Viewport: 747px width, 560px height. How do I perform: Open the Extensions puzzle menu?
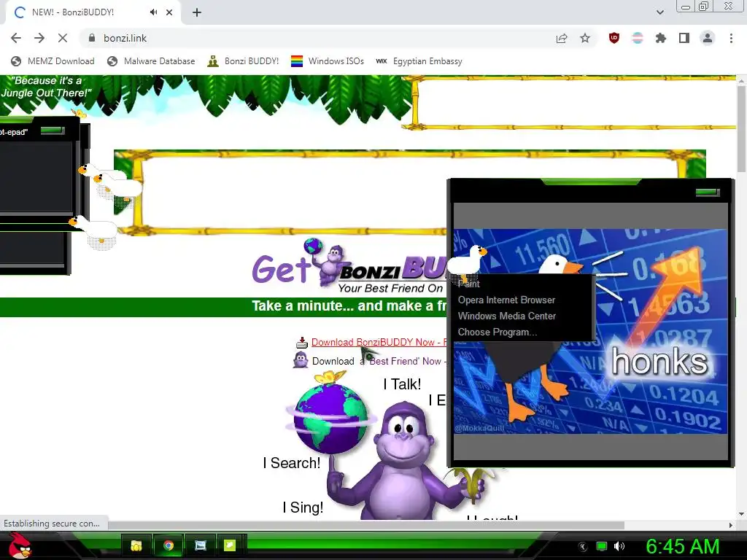[661, 38]
